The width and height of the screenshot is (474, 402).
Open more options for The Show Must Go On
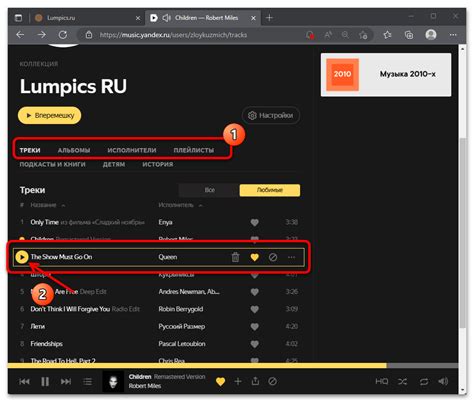pos(291,257)
